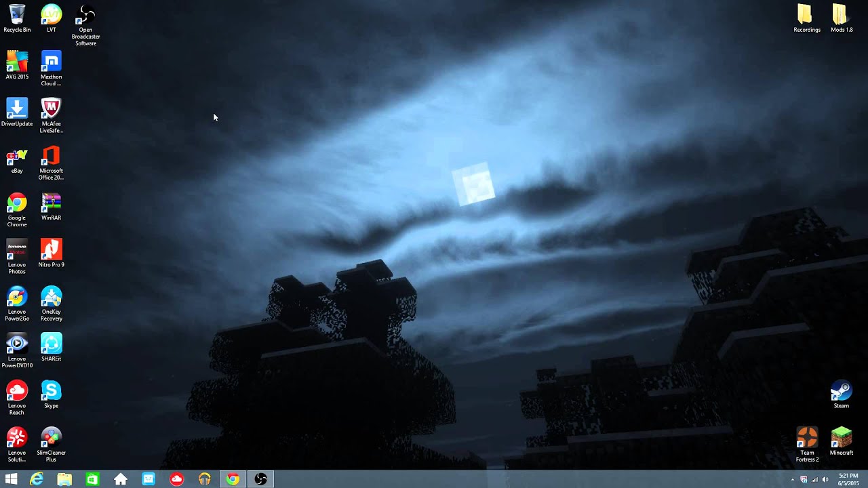This screenshot has width=868, height=488.
Task: Select the Google Chrome desktop shortcut
Action: pyautogui.click(x=17, y=209)
